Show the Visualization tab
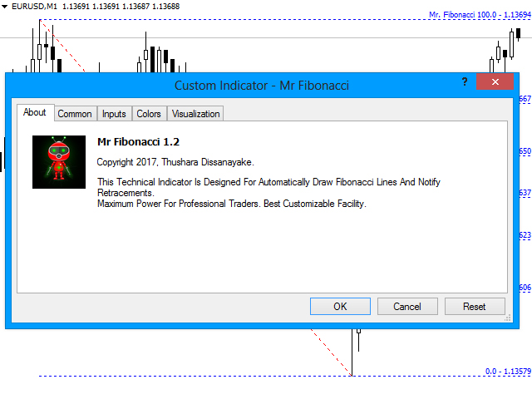This screenshot has height=399, width=532. (x=195, y=114)
